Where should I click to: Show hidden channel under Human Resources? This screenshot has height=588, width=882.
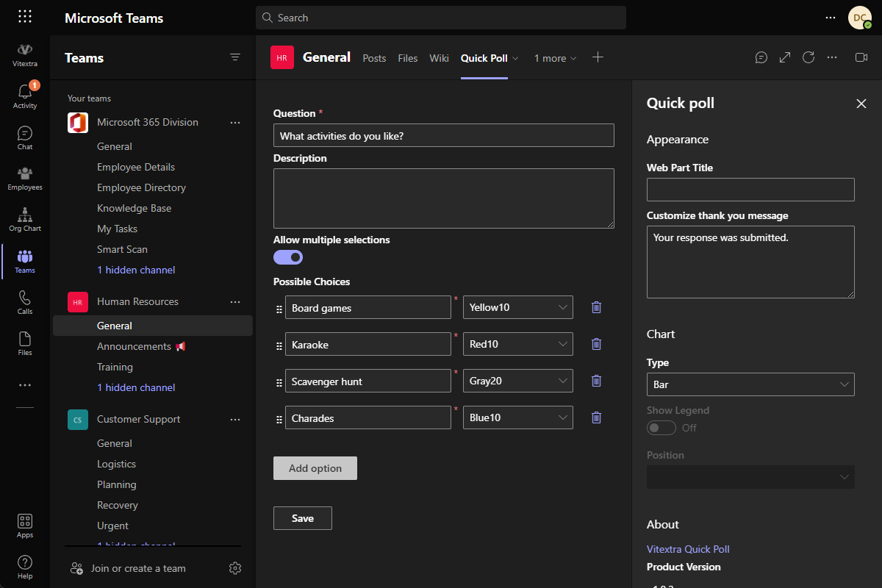pos(136,387)
